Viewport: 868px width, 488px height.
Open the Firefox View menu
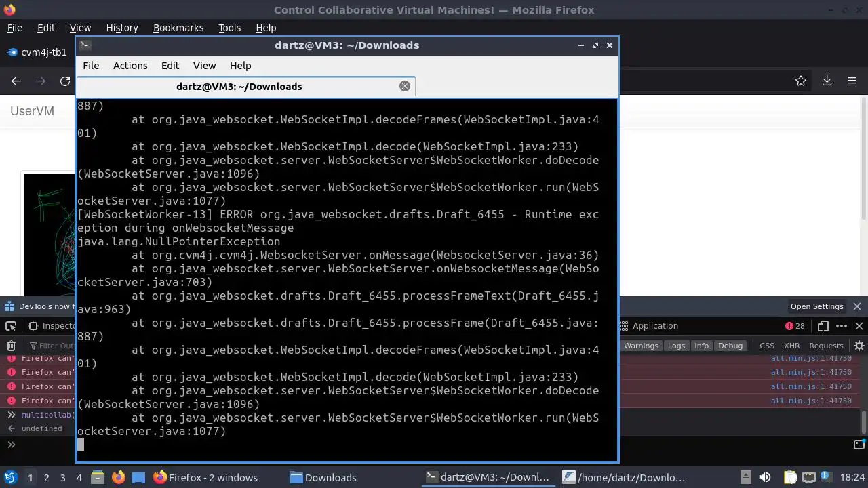pyautogui.click(x=80, y=28)
